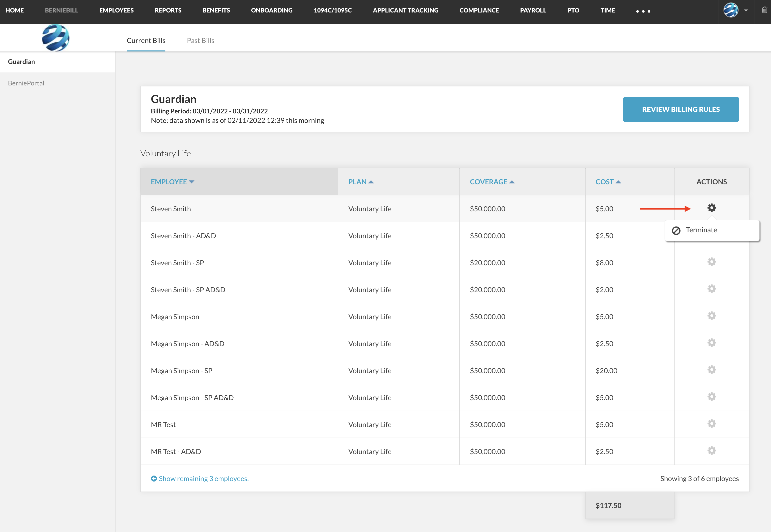
Task: Open gear menu for Megan Simpson row
Action: pyautogui.click(x=711, y=316)
